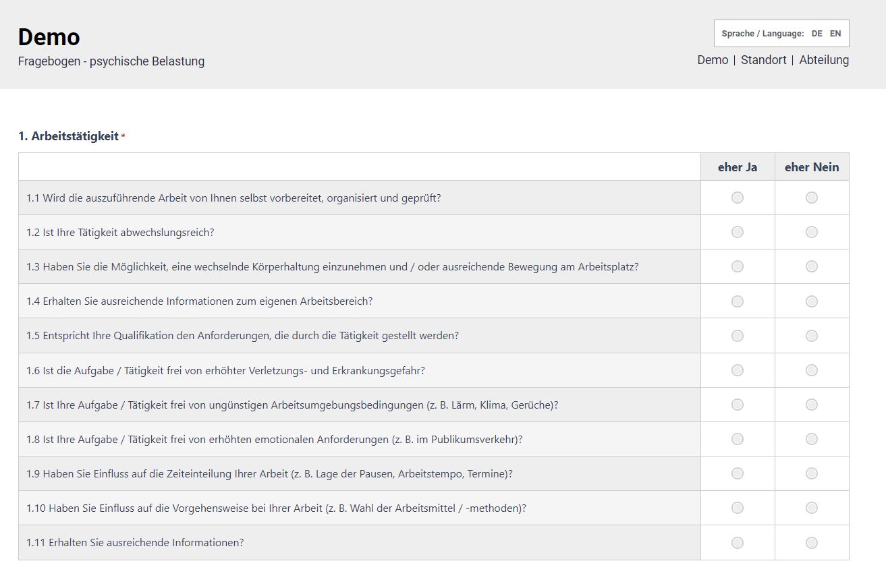Image resolution: width=886 pixels, height=588 pixels.
Task: Mark 'eher Ja' for 1.9 Zeiteinteilung
Action: 738,473
